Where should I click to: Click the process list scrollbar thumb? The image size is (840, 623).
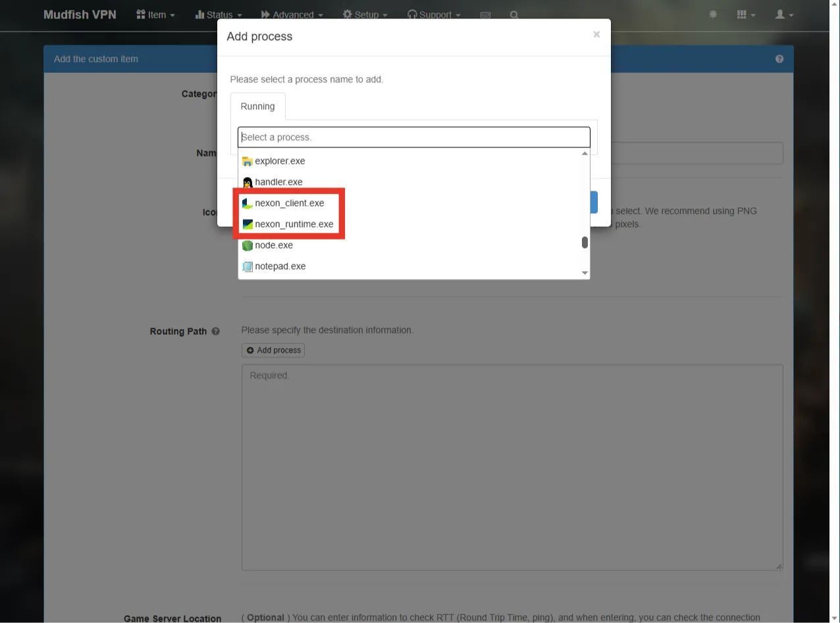click(585, 243)
